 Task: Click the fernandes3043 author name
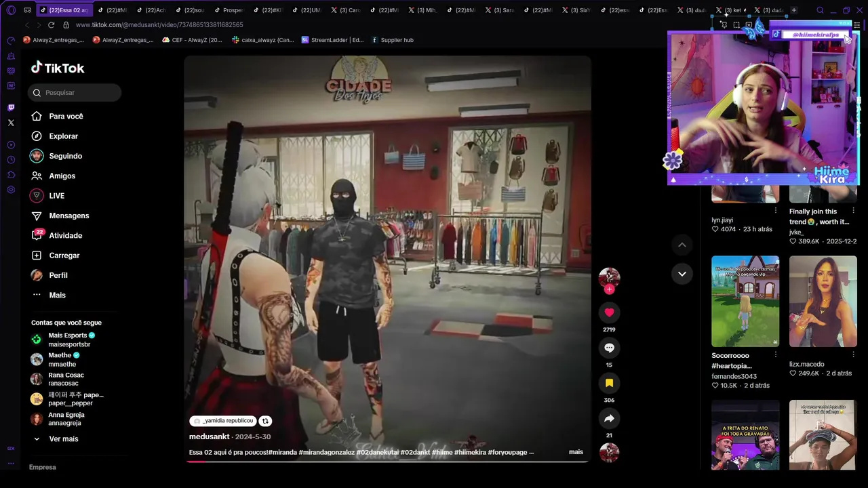point(734,376)
